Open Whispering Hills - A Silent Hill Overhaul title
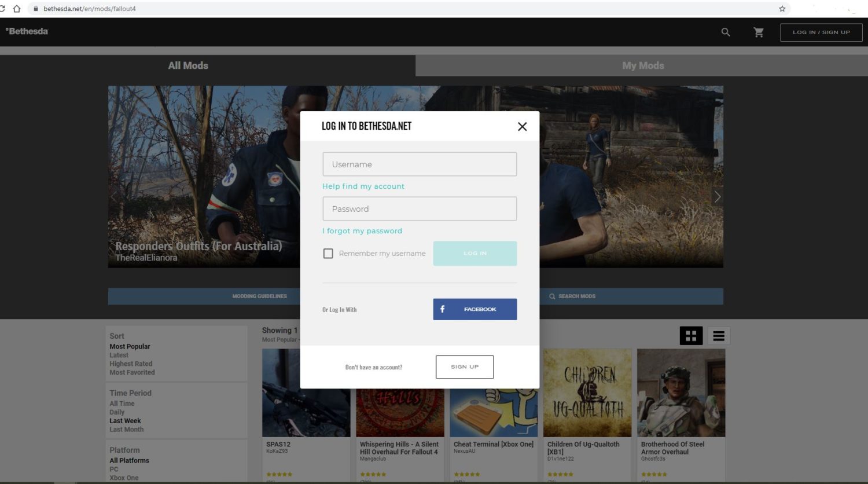Screen dimensions: 868x484 point(399,448)
